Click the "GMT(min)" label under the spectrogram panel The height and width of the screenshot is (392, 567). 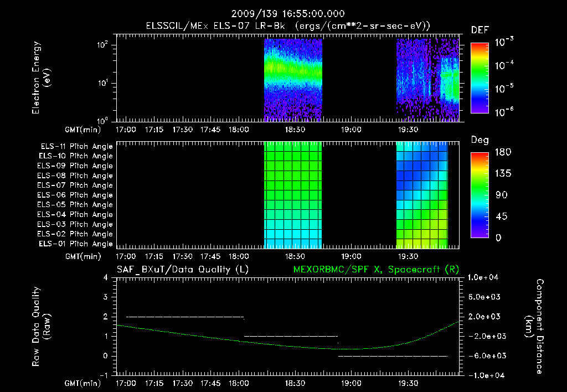click(83, 130)
